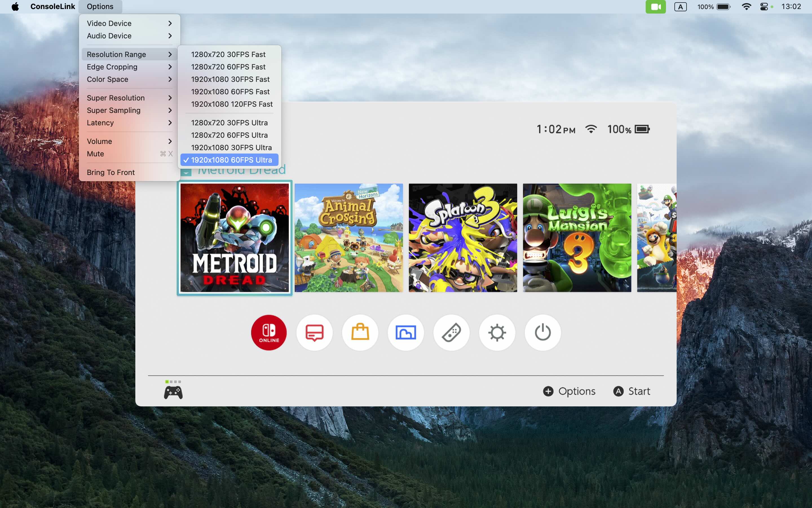Select the Metroid Dread game tile
This screenshot has height=508, width=812.
coord(235,238)
